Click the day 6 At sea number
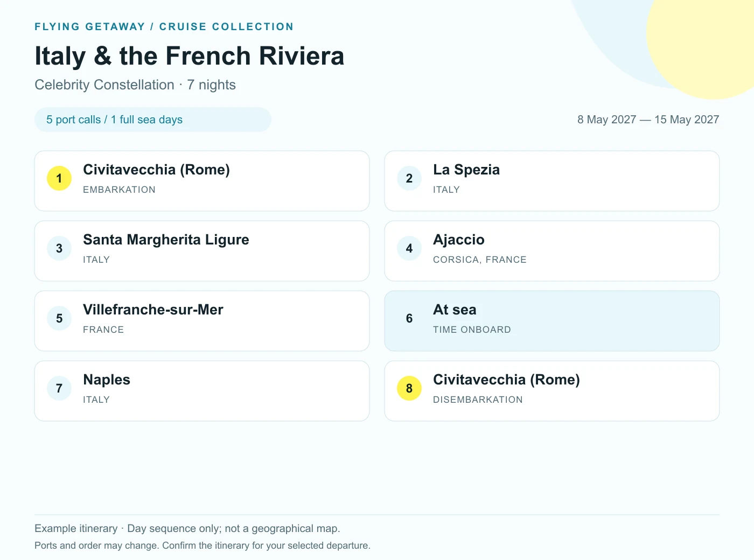Screen dimensions: 754x560 tap(409, 318)
